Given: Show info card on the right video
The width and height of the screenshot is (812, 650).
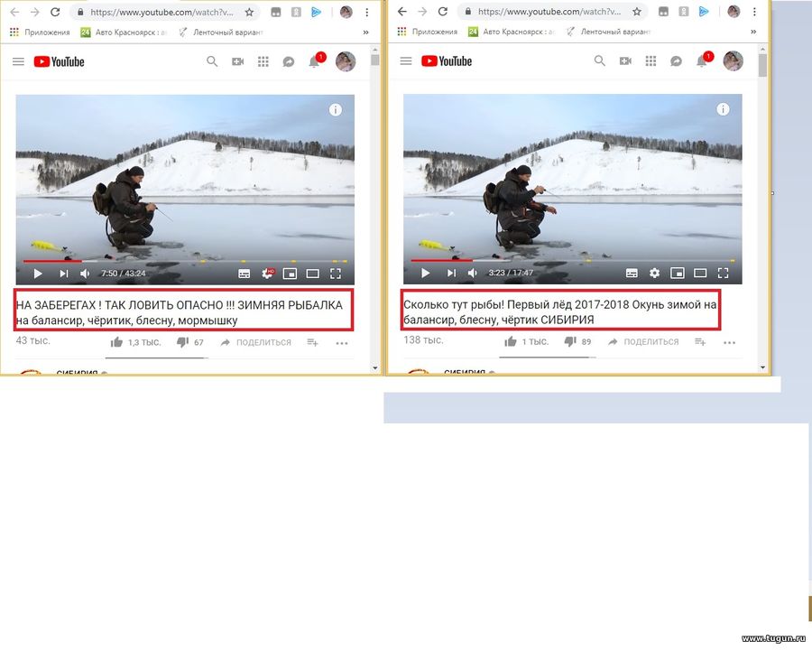Looking at the screenshot, I should pos(723,109).
